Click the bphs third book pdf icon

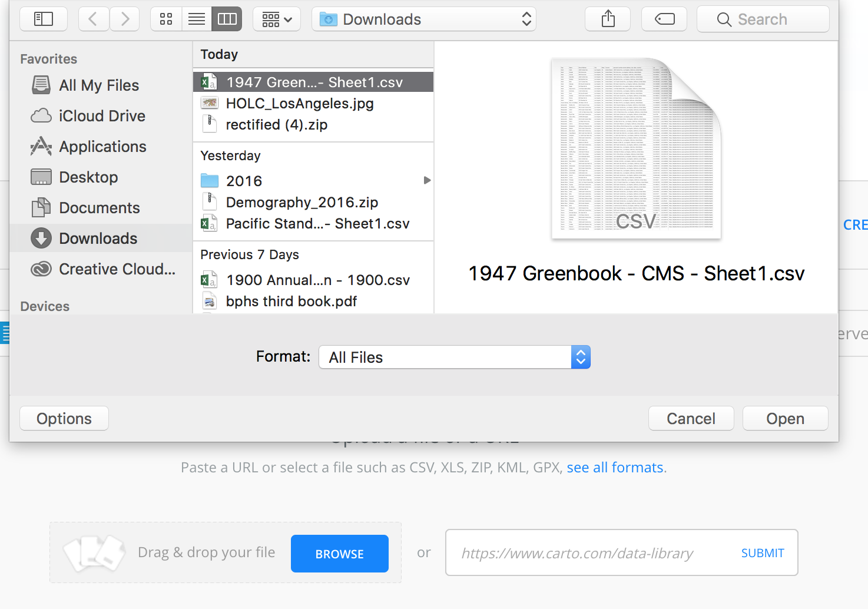(209, 302)
